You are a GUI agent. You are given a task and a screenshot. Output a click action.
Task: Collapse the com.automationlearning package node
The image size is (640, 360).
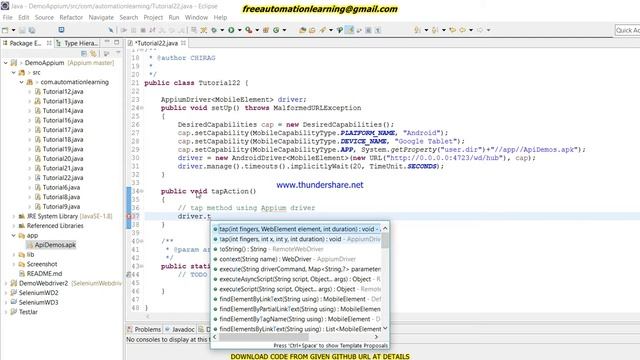(21, 82)
